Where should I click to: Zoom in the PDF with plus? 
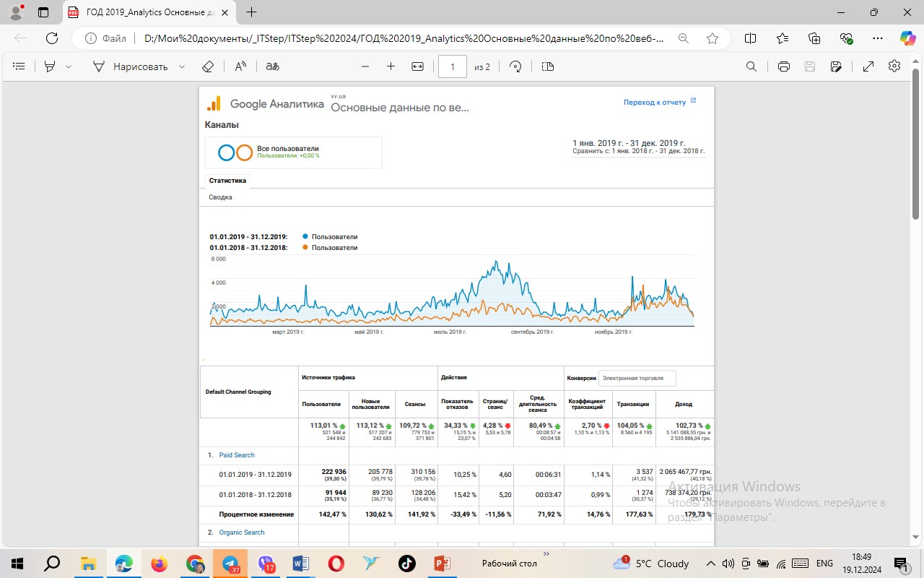pyautogui.click(x=391, y=66)
